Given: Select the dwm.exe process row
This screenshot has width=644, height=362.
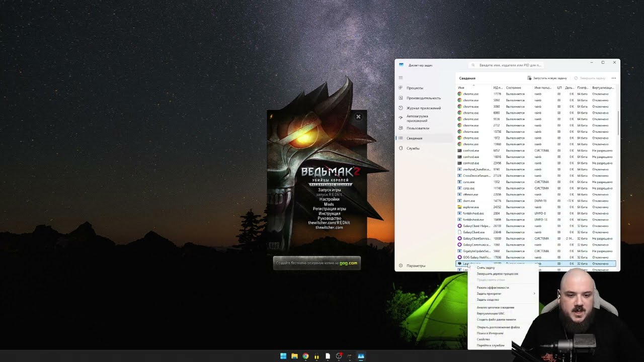Looking at the screenshot, I should coord(536,201).
